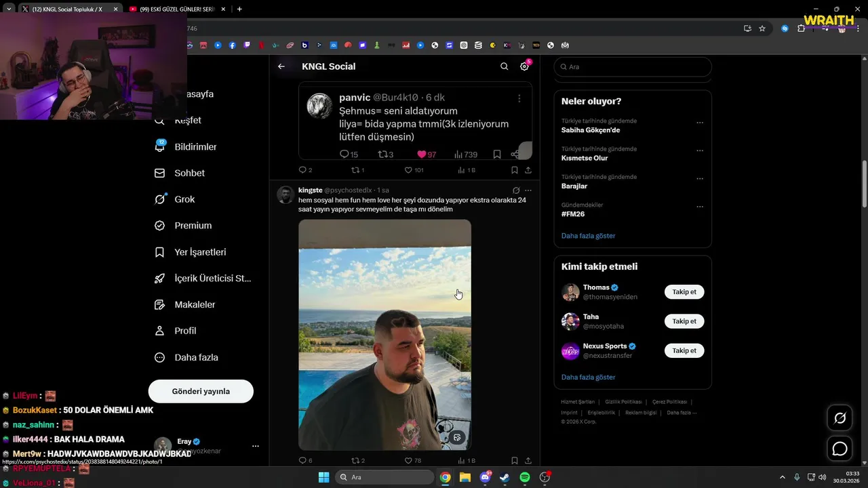This screenshot has width=868, height=488.
Task: Open panvic avatar in quoted post
Action: 319,106
